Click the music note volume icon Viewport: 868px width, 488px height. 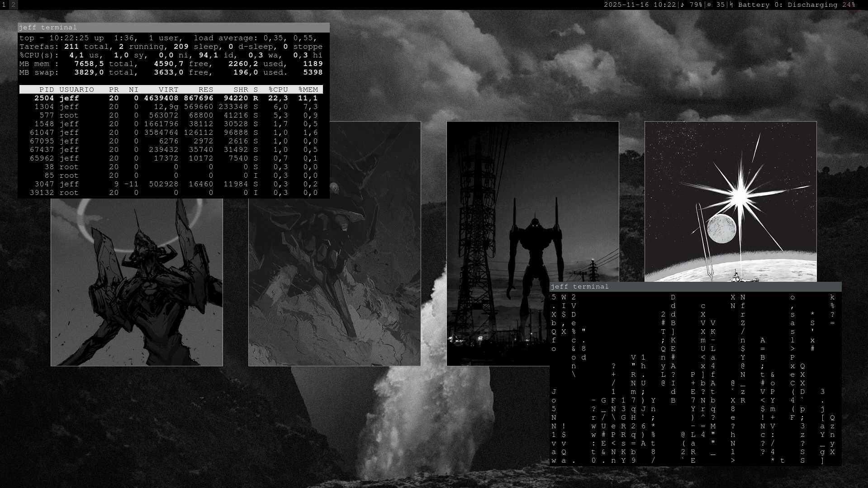point(683,5)
